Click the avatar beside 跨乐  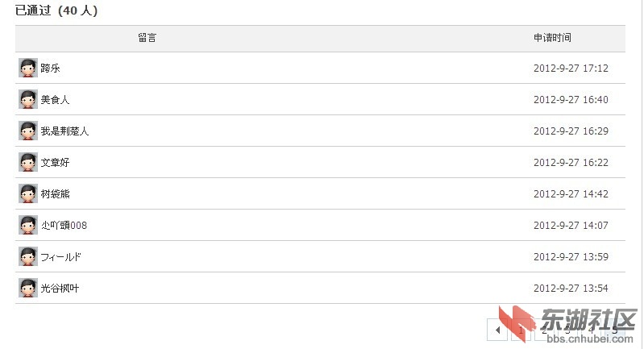28,68
